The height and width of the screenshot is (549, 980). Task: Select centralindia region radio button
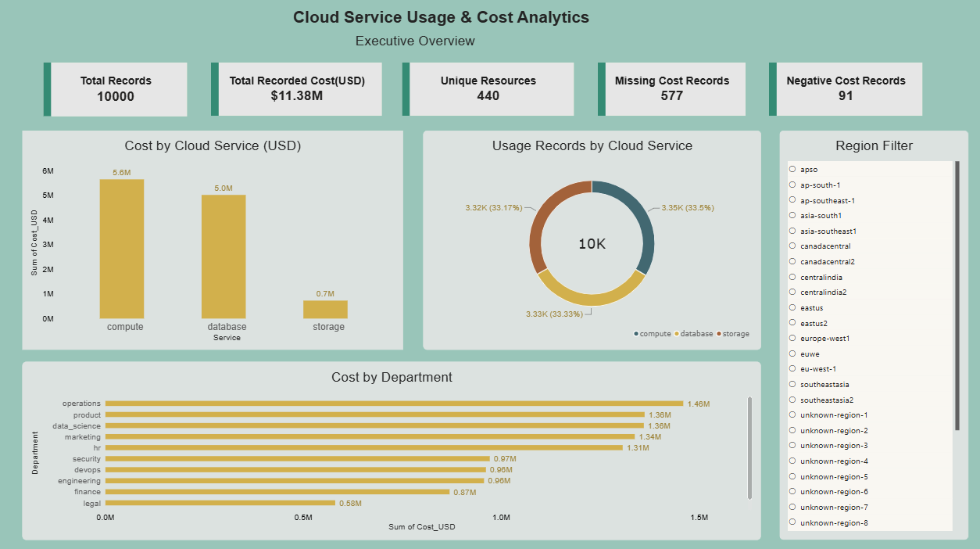792,277
